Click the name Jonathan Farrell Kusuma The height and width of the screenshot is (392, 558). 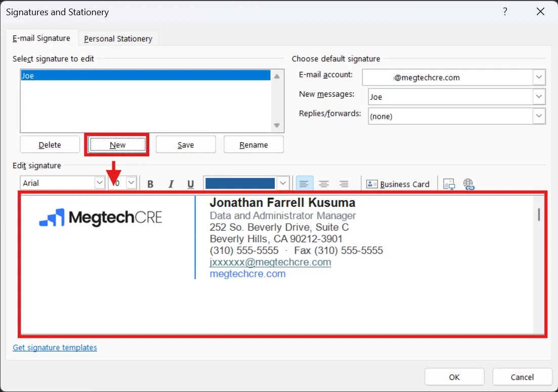coord(283,202)
